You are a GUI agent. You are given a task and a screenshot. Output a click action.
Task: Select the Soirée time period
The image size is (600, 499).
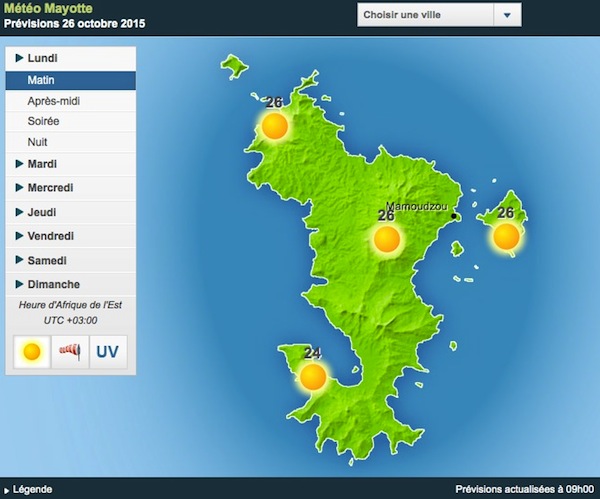(x=71, y=121)
